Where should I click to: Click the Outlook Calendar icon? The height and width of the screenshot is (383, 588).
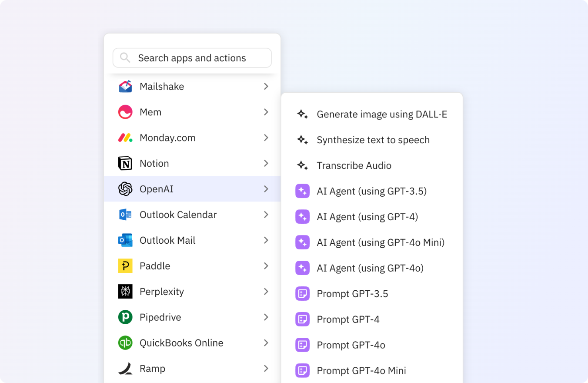125,215
